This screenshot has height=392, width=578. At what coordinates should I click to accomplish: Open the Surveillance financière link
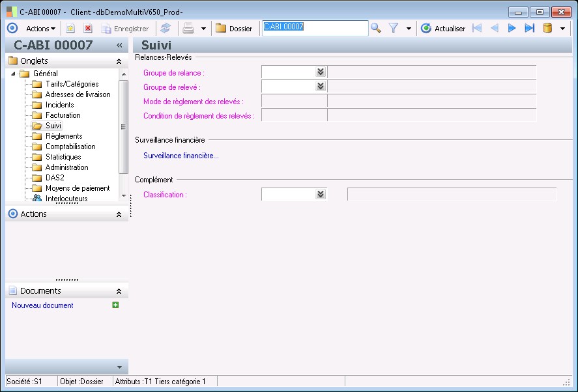tap(181, 156)
